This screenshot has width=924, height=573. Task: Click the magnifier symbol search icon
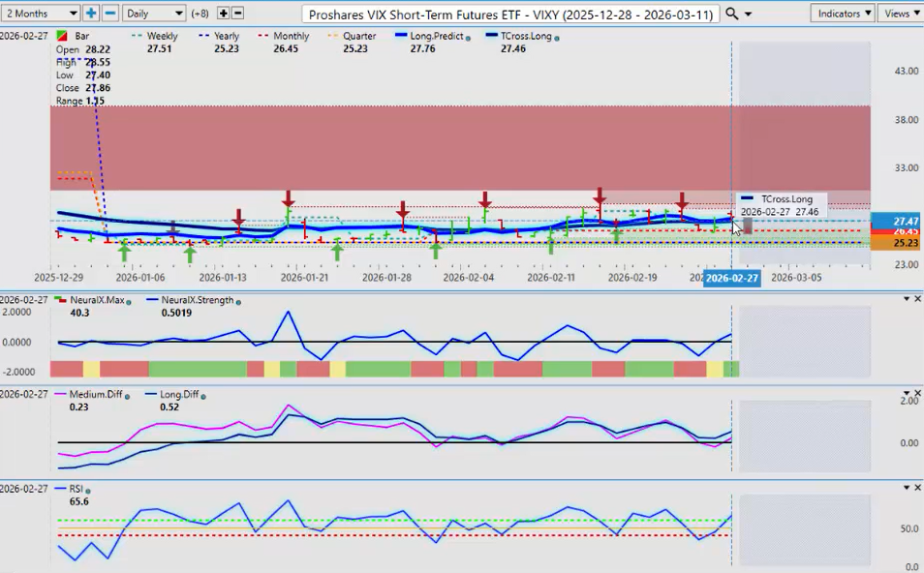point(733,14)
